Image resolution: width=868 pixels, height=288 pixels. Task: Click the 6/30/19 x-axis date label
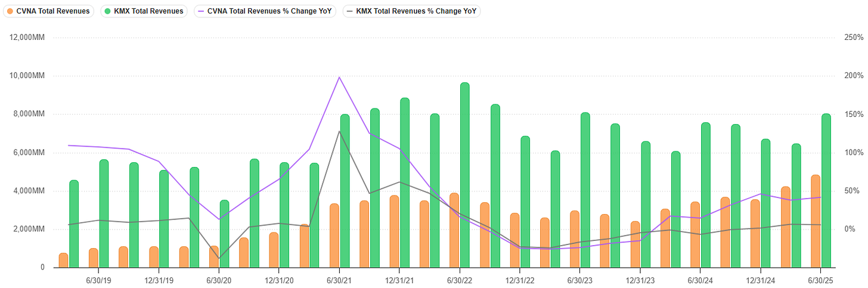pos(99,280)
